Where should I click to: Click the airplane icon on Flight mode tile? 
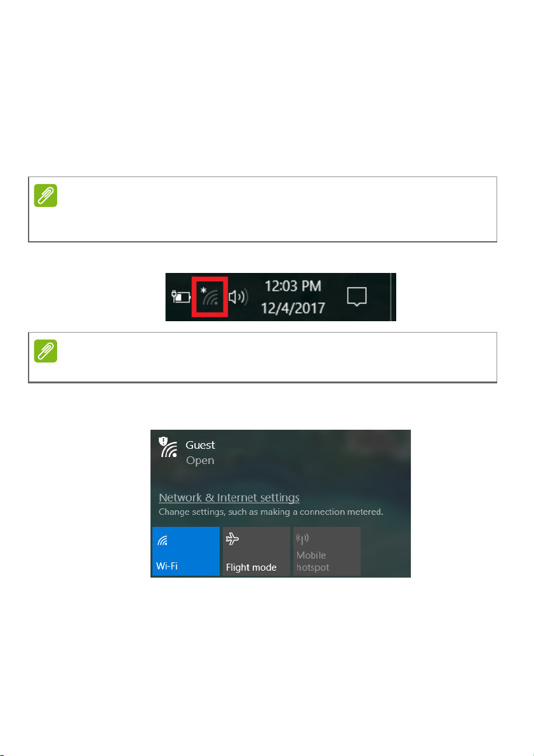point(232,538)
